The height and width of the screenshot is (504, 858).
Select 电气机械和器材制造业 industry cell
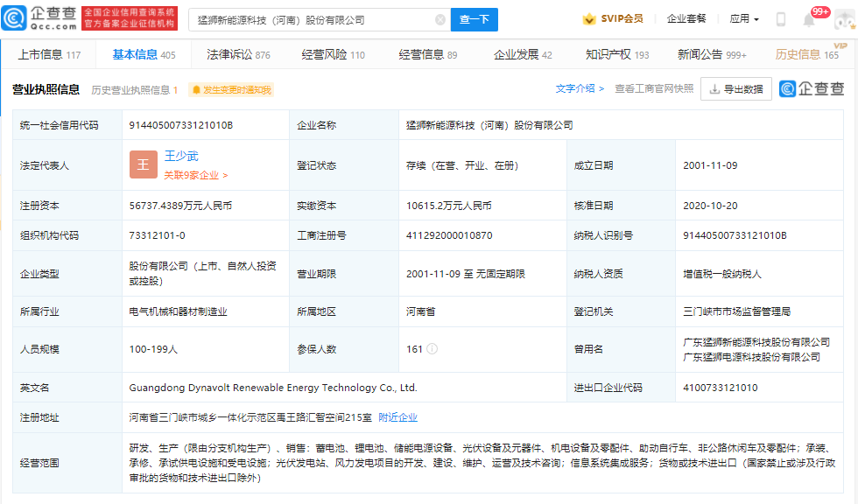tap(178, 311)
